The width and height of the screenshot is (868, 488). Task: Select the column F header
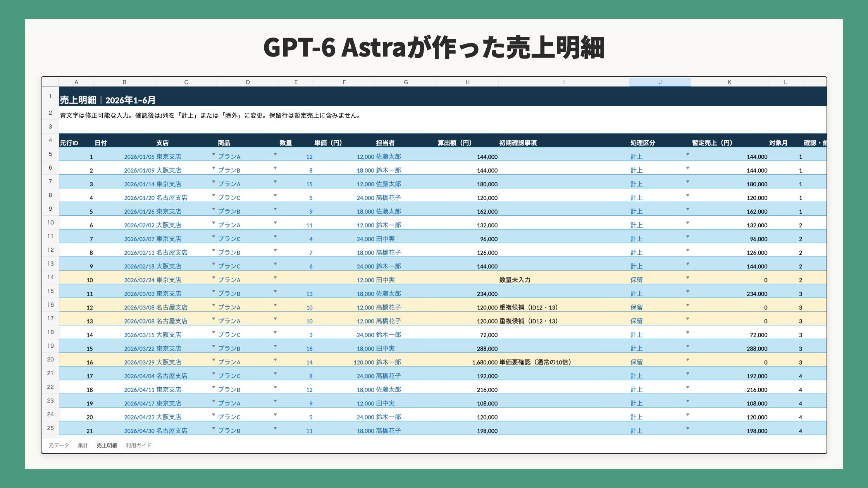(344, 82)
